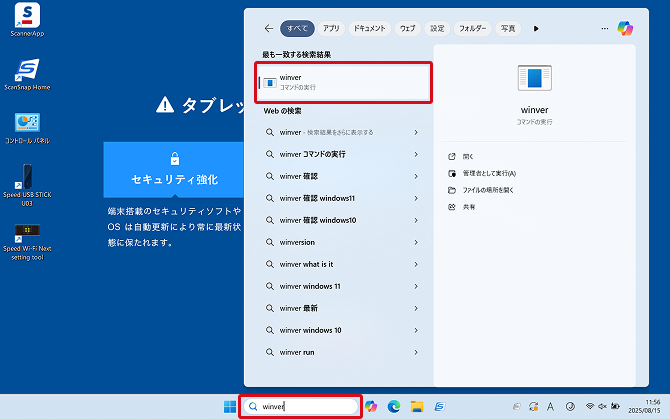Switch to the アプリ filter tab
Screen dimensions: 670x419
coord(331,29)
